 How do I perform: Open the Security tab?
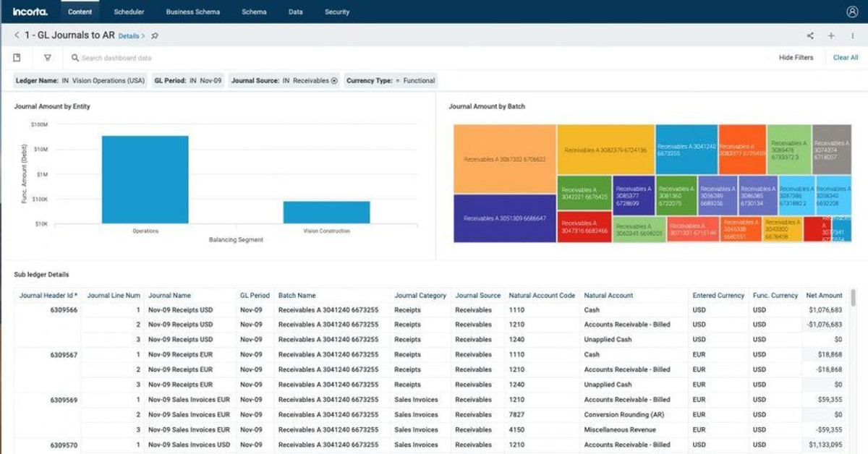click(337, 12)
